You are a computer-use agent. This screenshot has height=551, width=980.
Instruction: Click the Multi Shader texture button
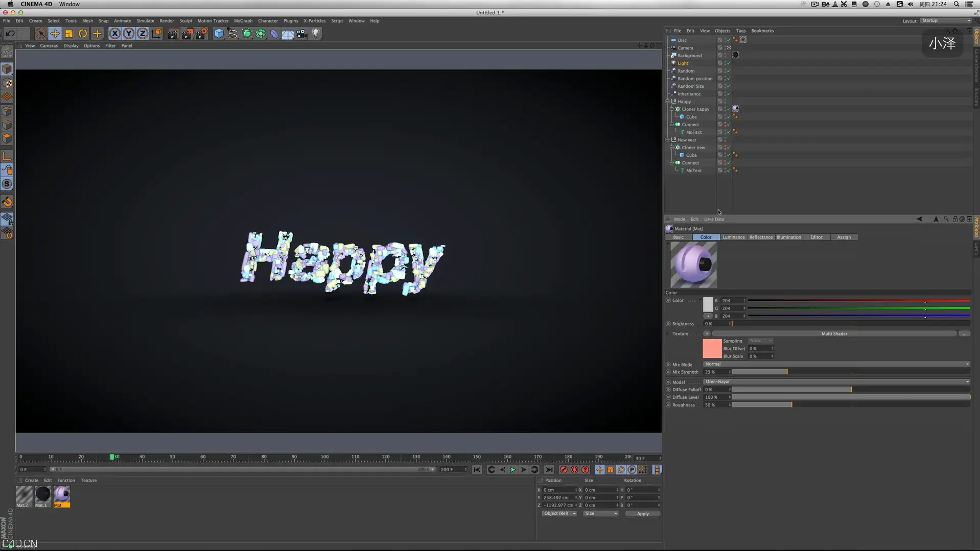pyautogui.click(x=834, y=334)
